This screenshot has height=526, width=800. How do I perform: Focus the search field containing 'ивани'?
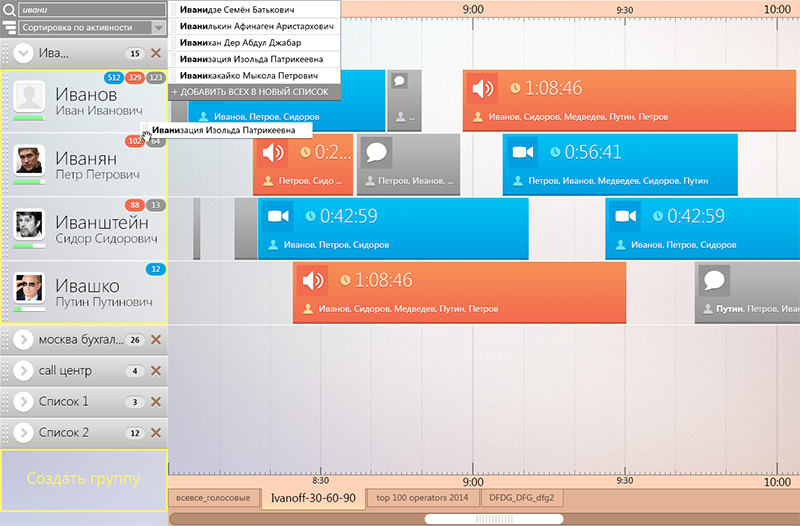[92, 10]
